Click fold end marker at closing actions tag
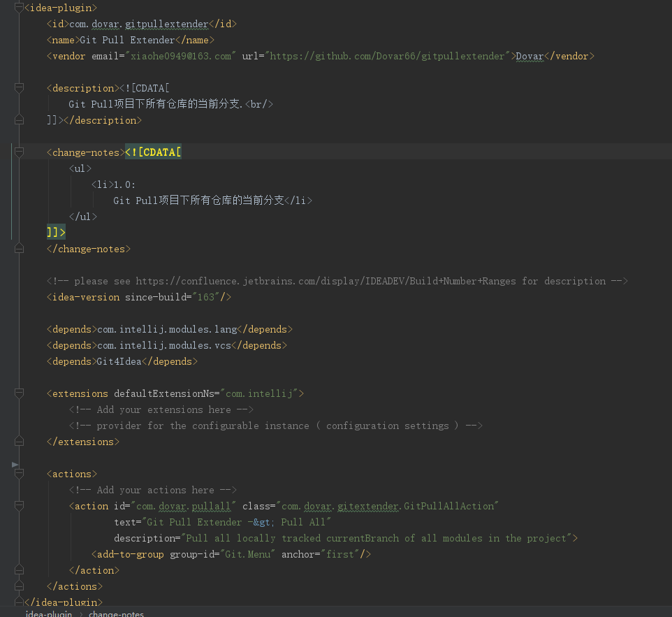This screenshot has height=617, width=672. pos(19,586)
